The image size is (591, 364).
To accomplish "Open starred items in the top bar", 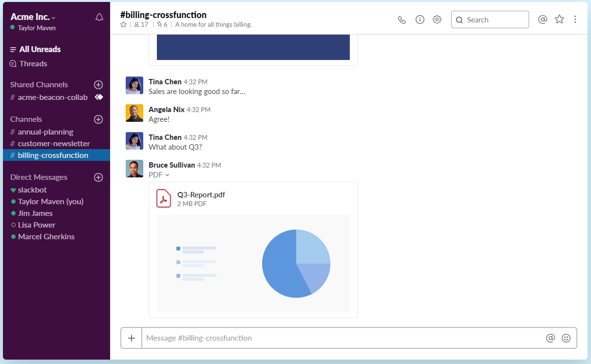I will coord(559,19).
